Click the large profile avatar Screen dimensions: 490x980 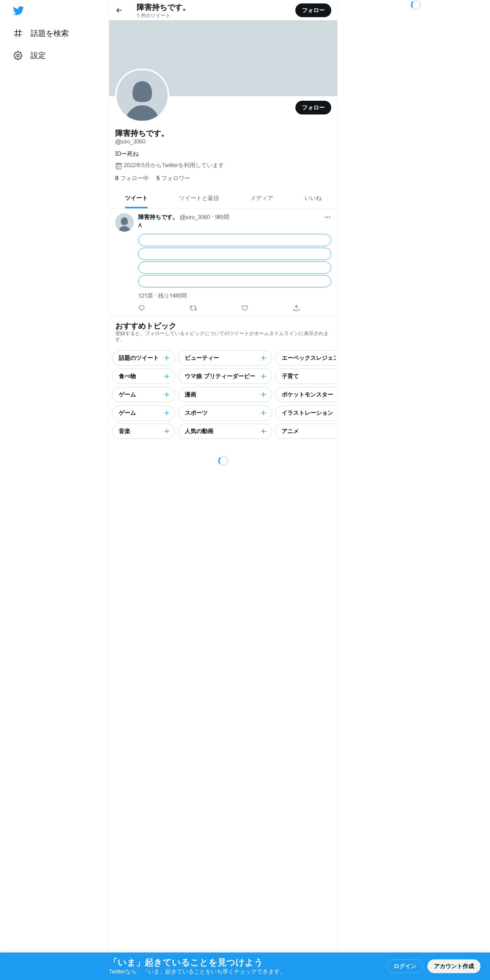click(x=142, y=95)
